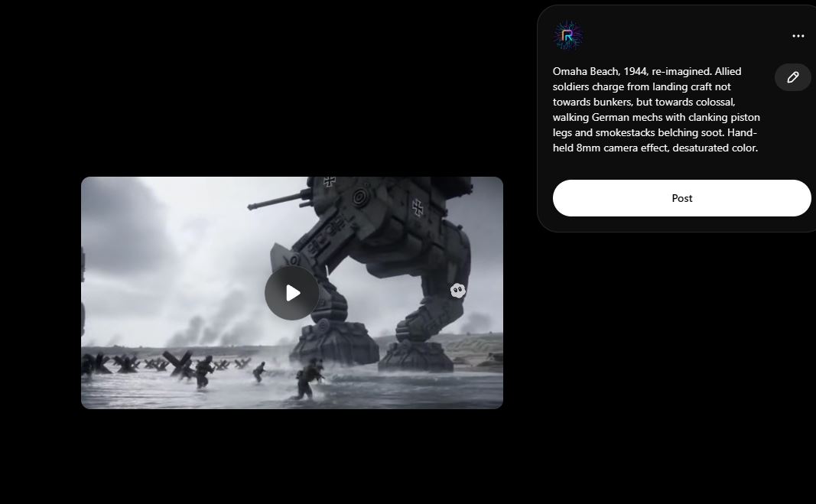Screen dimensions: 816x504
Task: Open the three-dot more options menu
Action: point(798,36)
